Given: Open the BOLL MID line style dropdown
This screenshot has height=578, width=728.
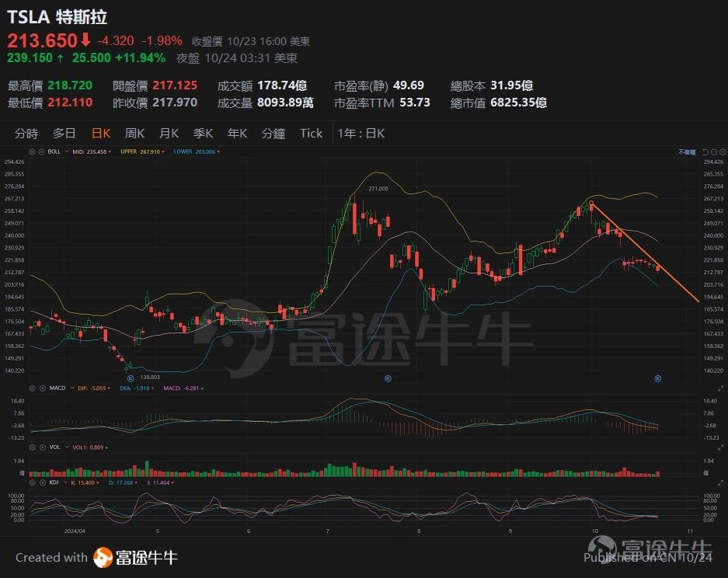Looking at the screenshot, I should (110, 152).
